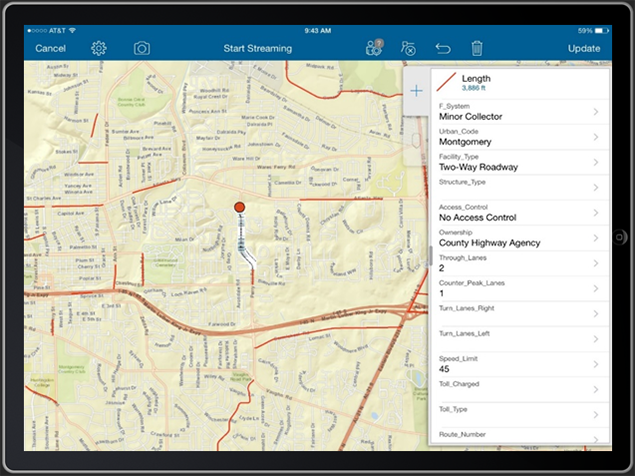Tap the clear selection icon with X
The image size is (635, 476).
(408, 48)
